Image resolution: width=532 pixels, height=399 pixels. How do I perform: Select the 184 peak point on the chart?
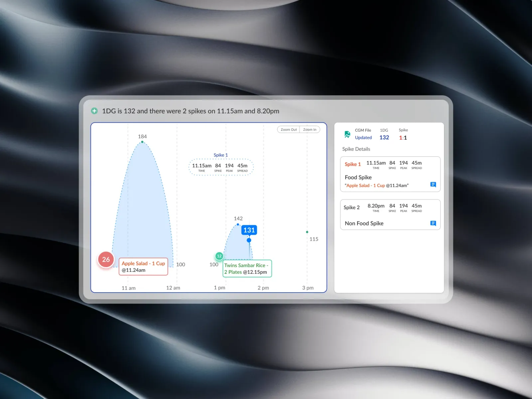[142, 142]
